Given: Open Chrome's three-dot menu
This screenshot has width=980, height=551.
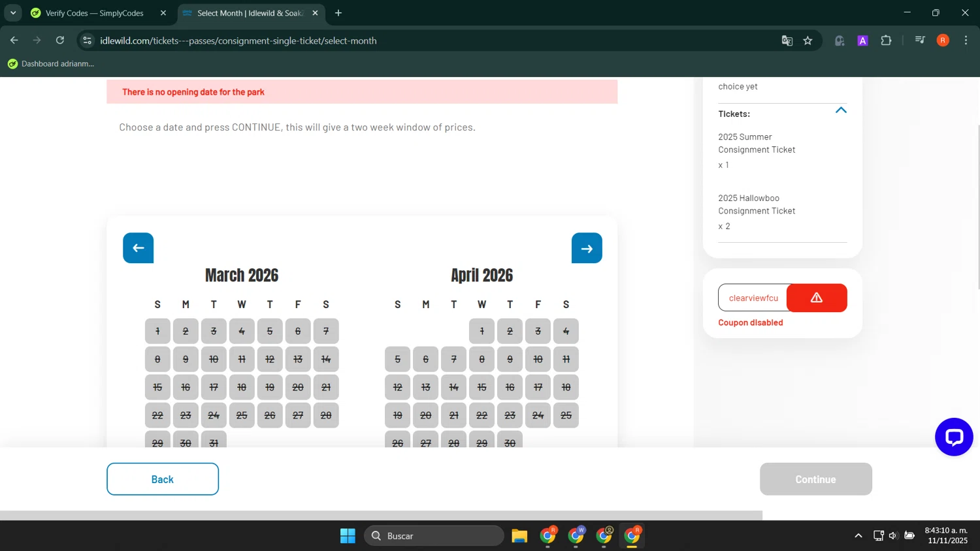Looking at the screenshot, I should tap(966, 40).
